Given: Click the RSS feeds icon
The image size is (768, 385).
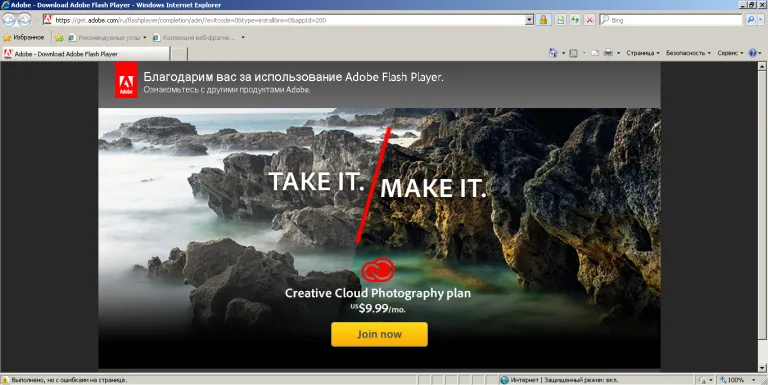Looking at the screenshot, I should 574,53.
